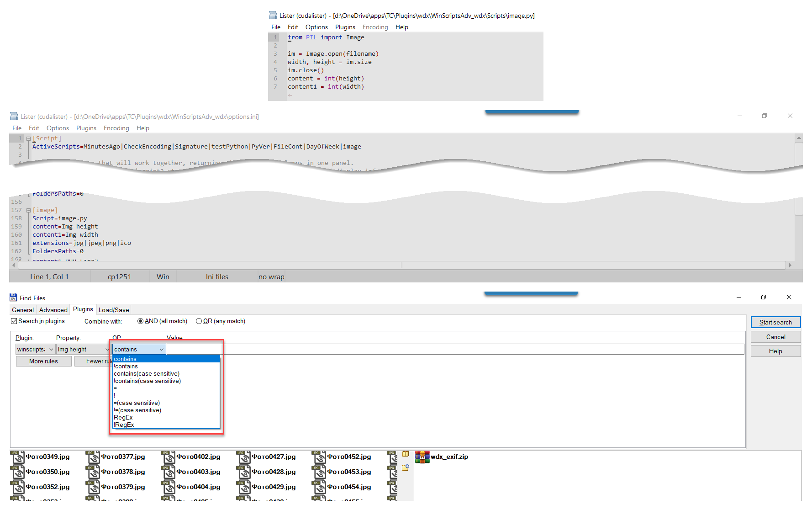The width and height of the screenshot is (812, 510).
Task: Click the Help button in Find Files
Action: coord(775,351)
